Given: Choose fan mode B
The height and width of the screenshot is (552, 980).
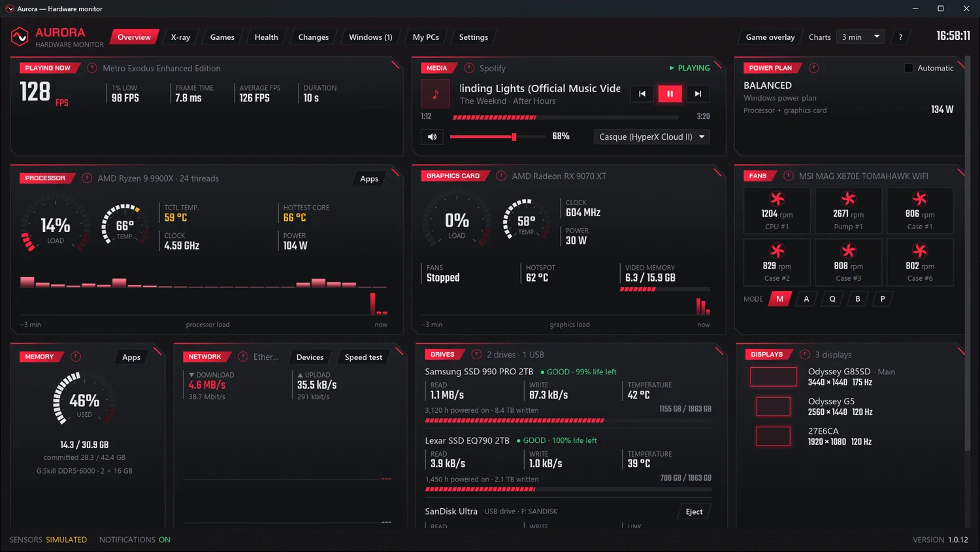Looking at the screenshot, I should (x=858, y=299).
